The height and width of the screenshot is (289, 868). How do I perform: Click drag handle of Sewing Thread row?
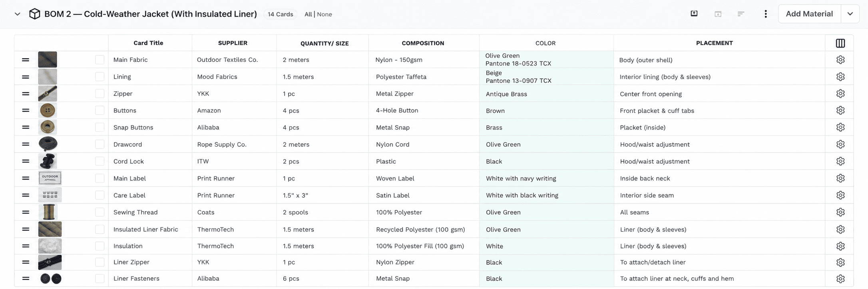click(x=26, y=212)
